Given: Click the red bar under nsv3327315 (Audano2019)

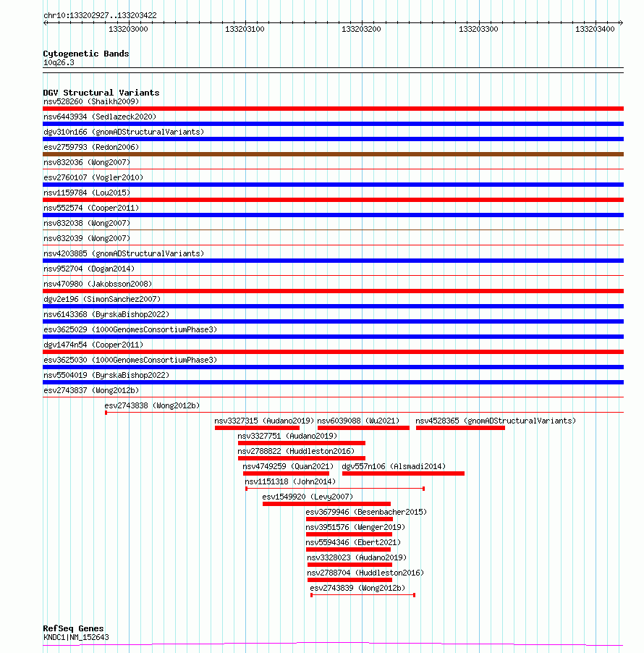Looking at the screenshot, I should click(258, 428).
